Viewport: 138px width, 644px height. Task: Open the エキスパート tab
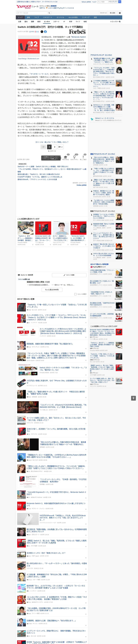48,17
